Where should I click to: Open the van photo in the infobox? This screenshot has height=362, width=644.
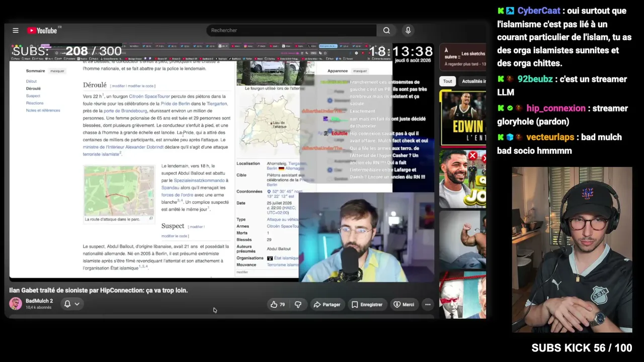275,73
